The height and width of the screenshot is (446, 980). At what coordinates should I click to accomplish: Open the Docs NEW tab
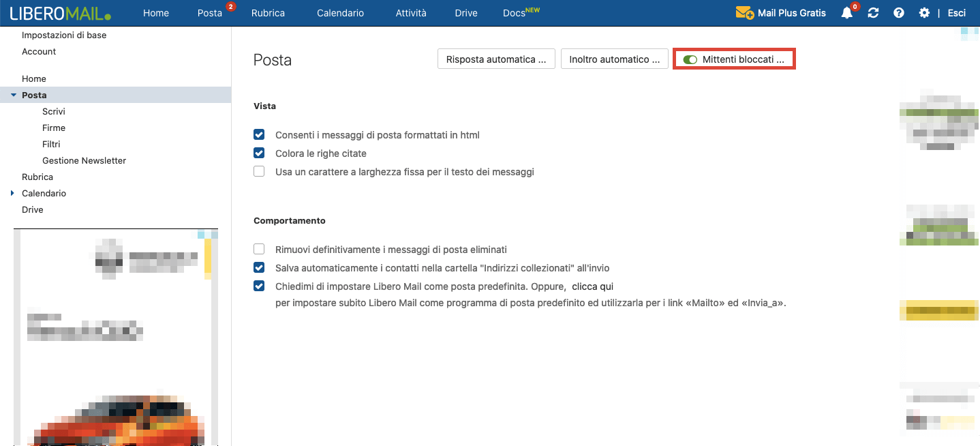[521, 13]
